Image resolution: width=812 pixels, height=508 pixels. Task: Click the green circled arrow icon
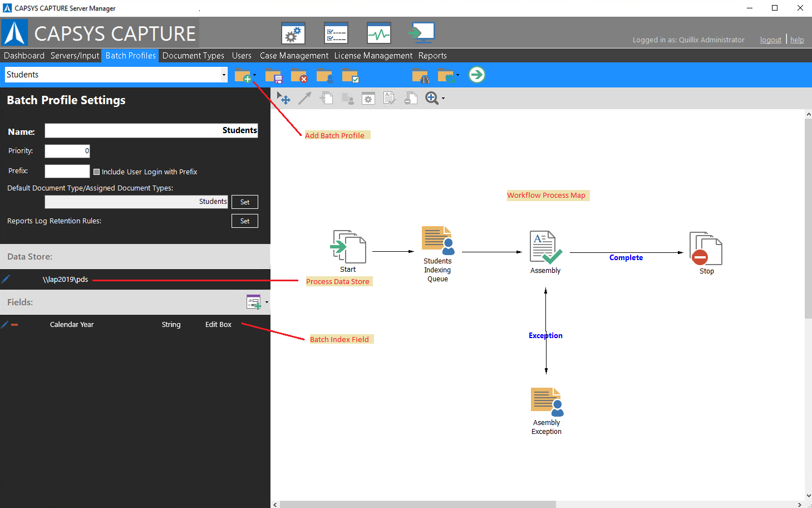(477, 75)
